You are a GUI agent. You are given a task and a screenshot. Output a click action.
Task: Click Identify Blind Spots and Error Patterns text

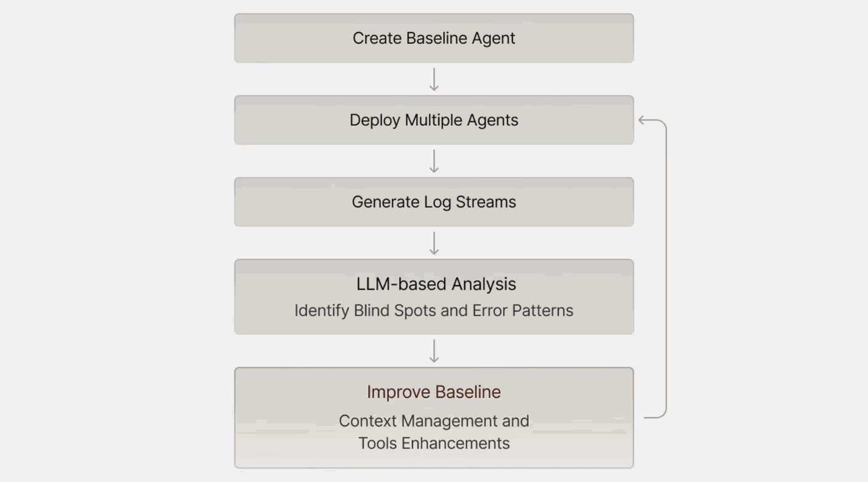(x=433, y=311)
